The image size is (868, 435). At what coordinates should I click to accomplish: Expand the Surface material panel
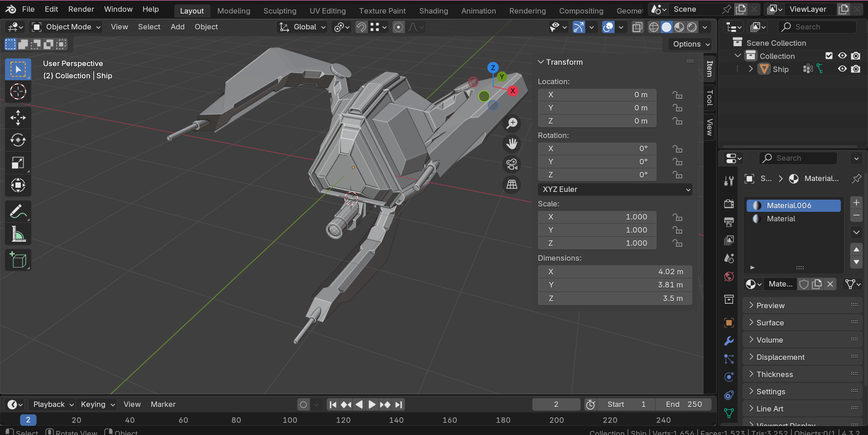point(770,323)
